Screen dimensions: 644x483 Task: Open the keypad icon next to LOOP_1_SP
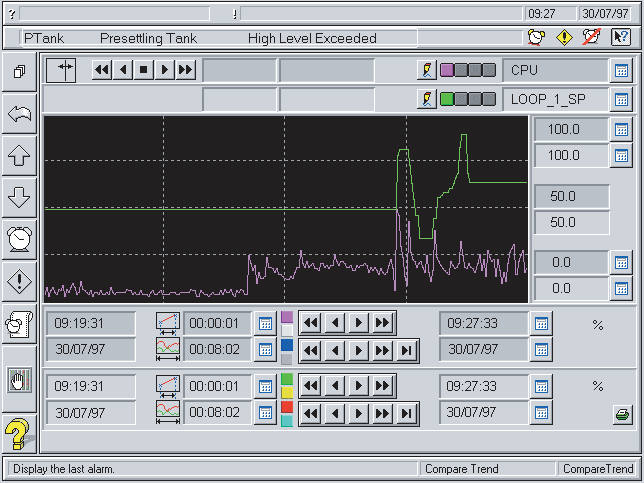[x=621, y=99]
